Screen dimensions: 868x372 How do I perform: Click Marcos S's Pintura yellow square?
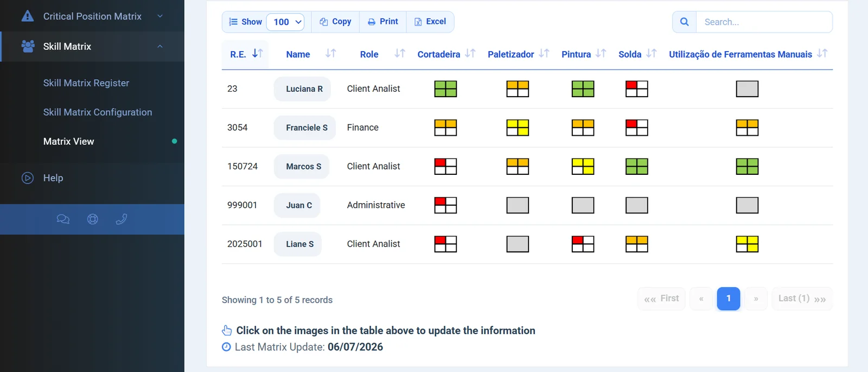(x=583, y=166)
